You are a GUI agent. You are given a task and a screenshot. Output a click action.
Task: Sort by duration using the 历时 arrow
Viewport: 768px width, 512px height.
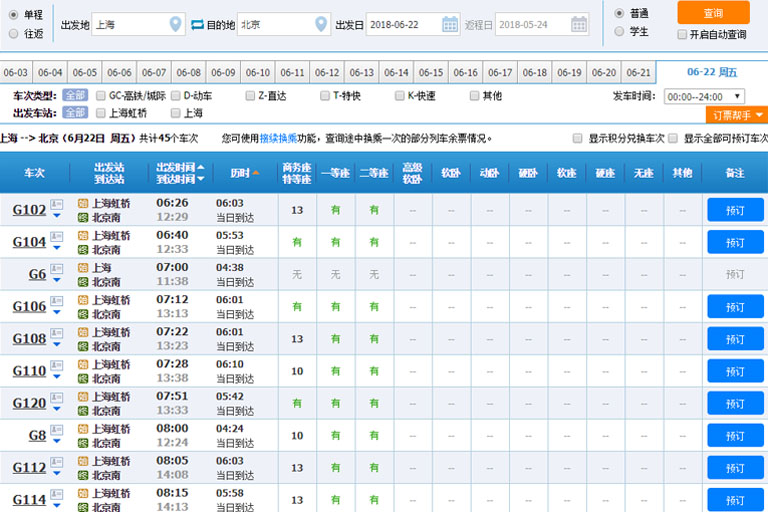pyautogui.click(x=256, y=172)
